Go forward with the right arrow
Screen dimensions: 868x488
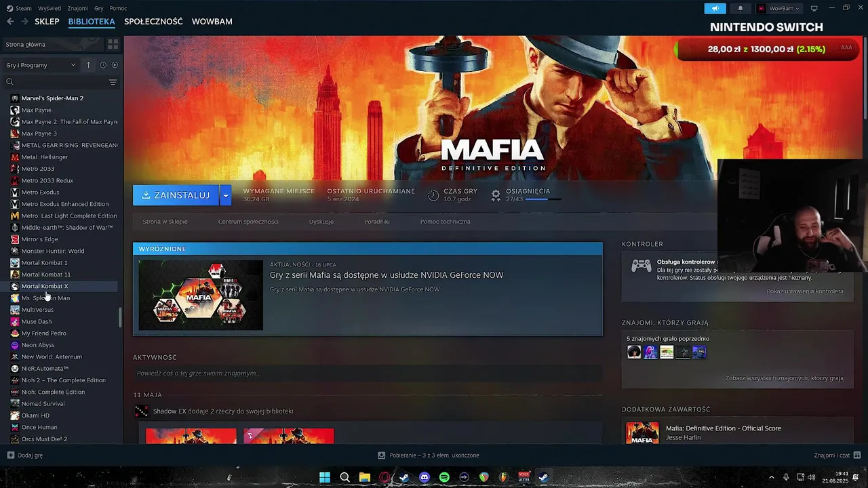point(24,22)
